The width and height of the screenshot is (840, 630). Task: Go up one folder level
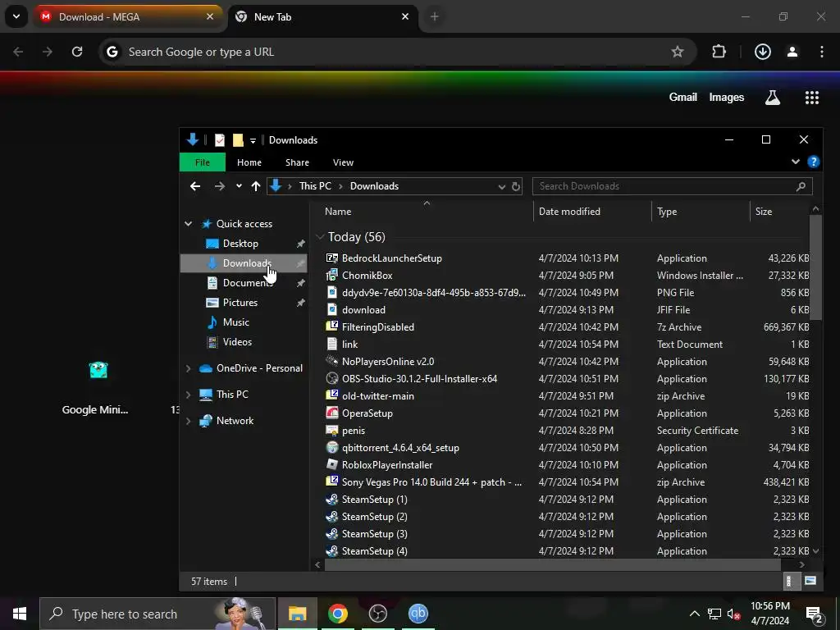point(256,186)
